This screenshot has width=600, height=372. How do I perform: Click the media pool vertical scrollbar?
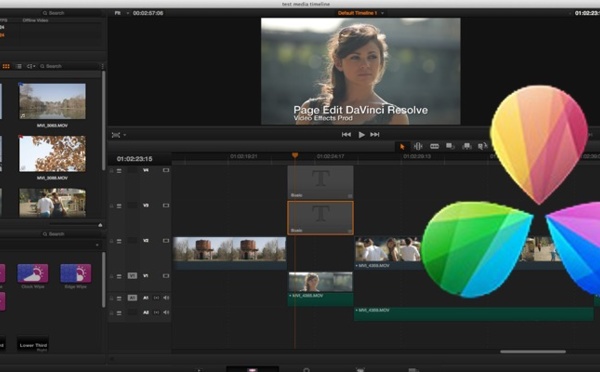click(x=103, y=121)
